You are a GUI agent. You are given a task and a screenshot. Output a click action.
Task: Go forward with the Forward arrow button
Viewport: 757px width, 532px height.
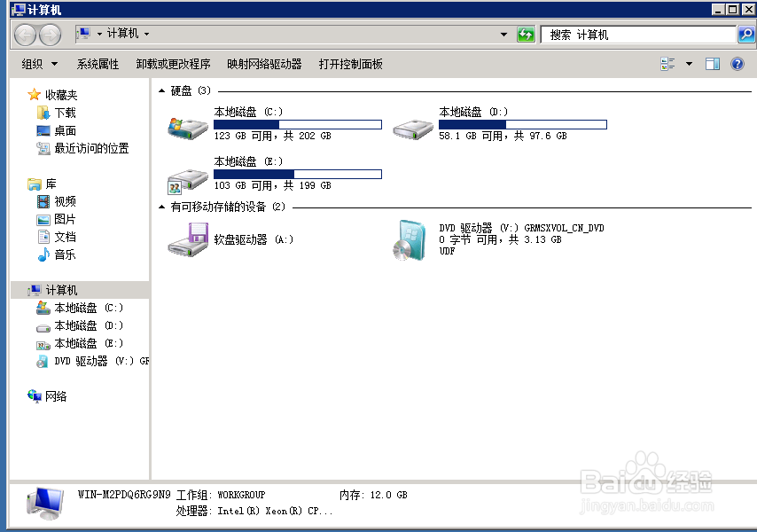click(x=51, y=35)
